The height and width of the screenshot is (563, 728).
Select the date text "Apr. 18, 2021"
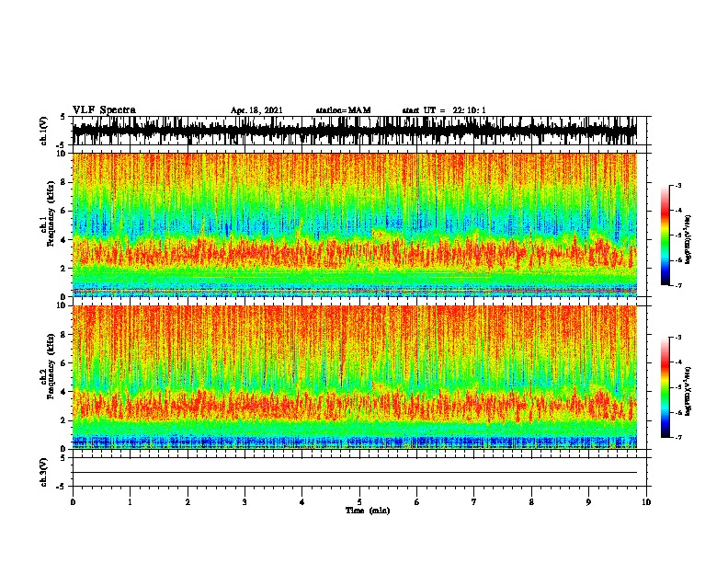(x=256, y=110)
